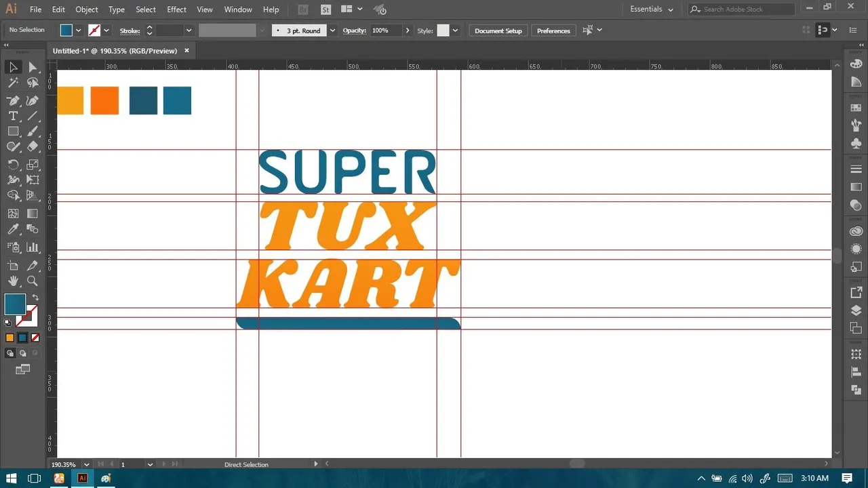This screenshot has width=868, height=488.
Task: Set paint type to Color
Action: tap(9, 338)
